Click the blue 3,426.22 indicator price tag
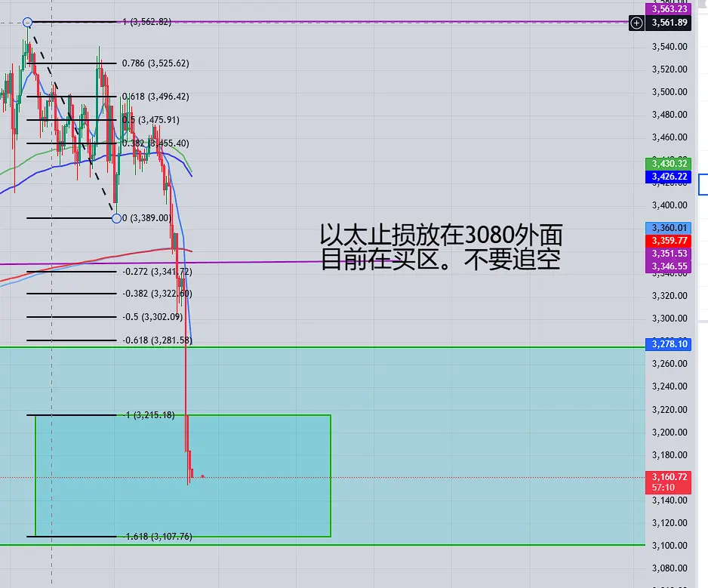 point(669,177)
